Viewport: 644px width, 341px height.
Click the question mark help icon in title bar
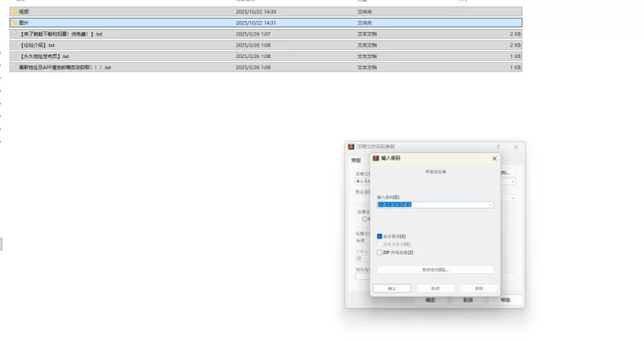tap(497, 147)
